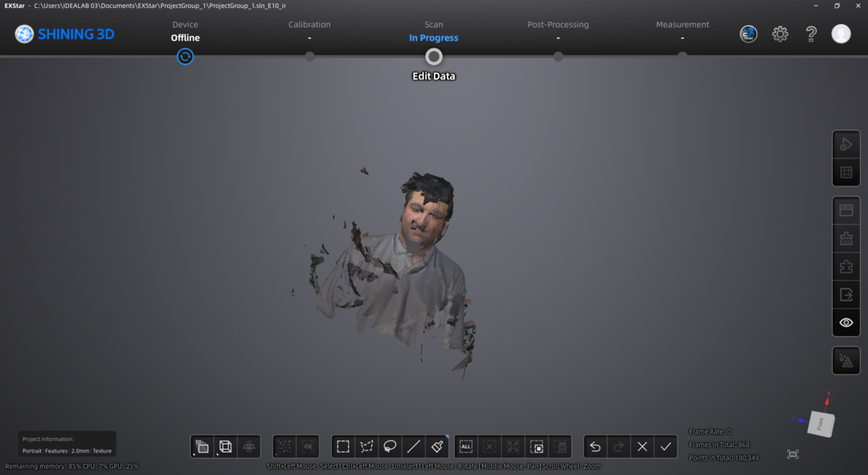Click the fit-to-view icon near orientation cube

(x=792, y=455)
